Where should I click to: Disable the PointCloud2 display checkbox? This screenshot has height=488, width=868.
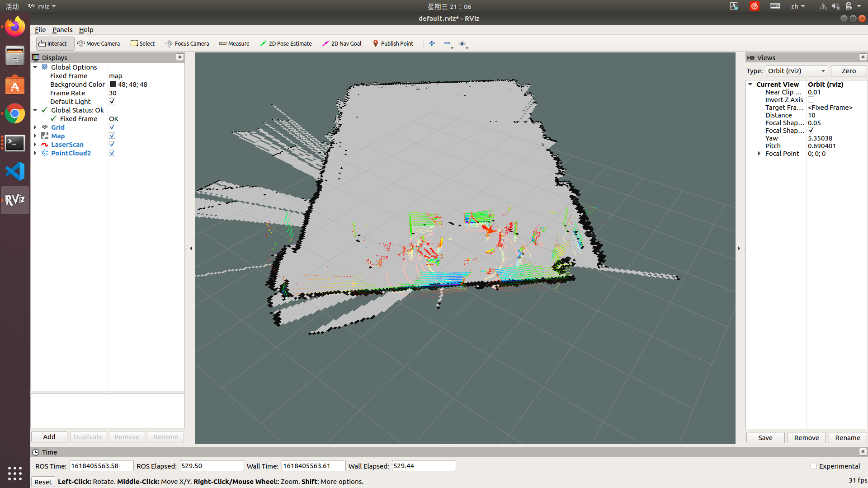112,153
